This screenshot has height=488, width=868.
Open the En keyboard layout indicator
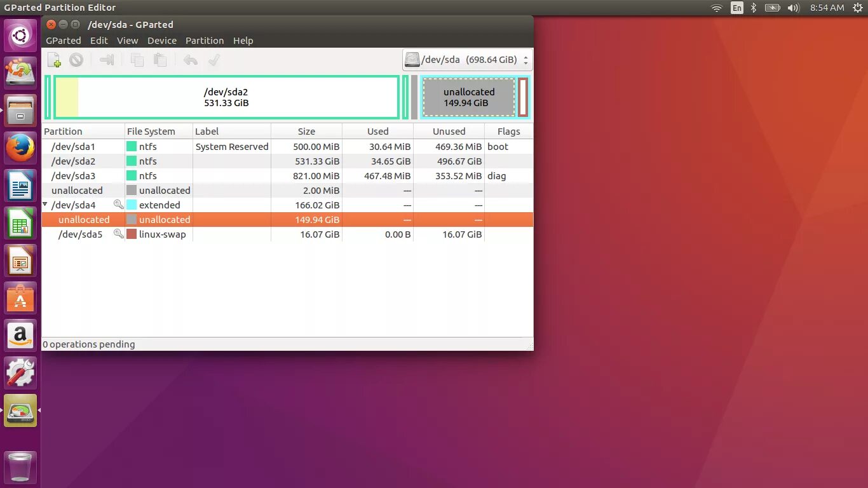tap(737, 8)
